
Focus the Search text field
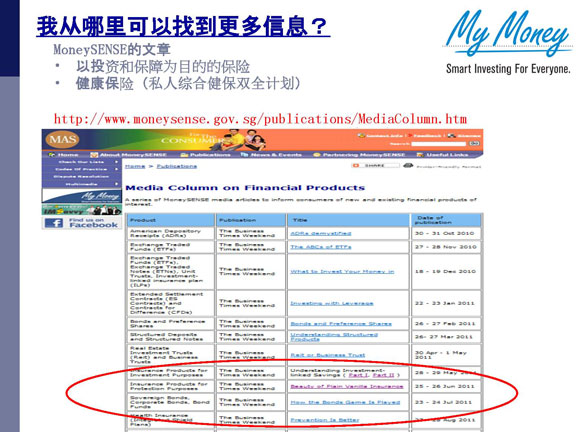439,144
